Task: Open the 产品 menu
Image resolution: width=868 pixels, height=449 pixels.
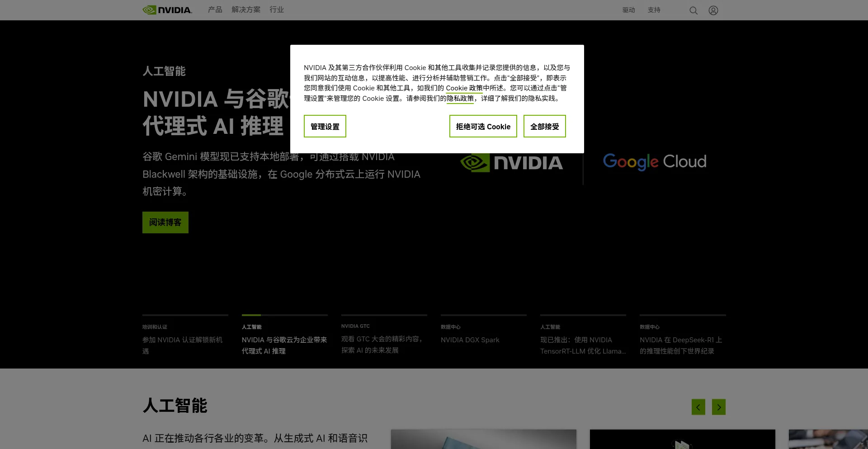Action: coord(215,10)
